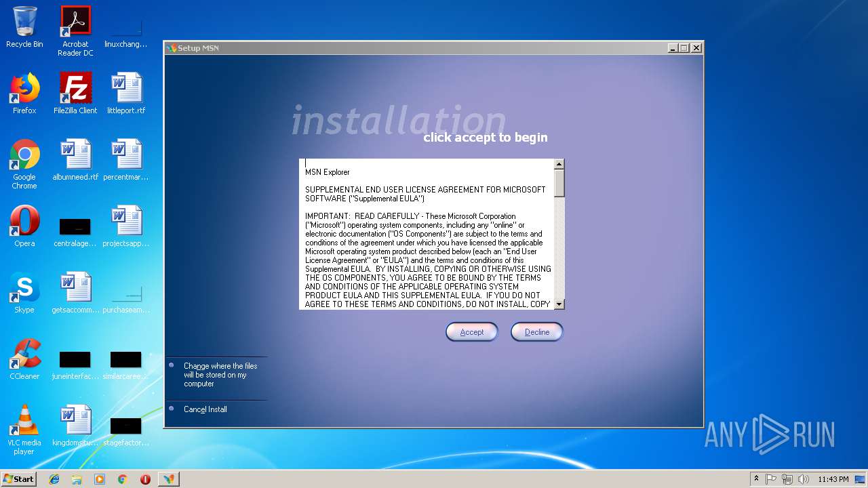868x488 pixels.
Task: Click the "MSN Explorer" heading text
Action: tap(328, 172)
